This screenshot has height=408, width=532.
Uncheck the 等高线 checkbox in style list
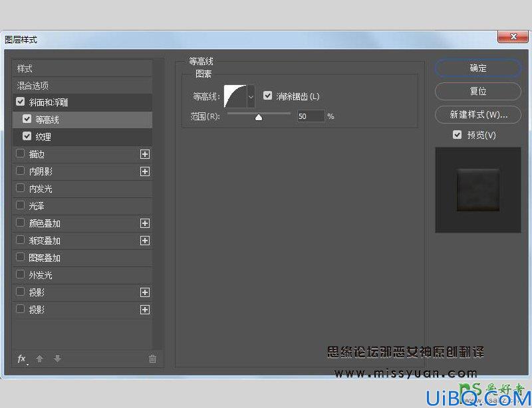[x=27, y=119]
